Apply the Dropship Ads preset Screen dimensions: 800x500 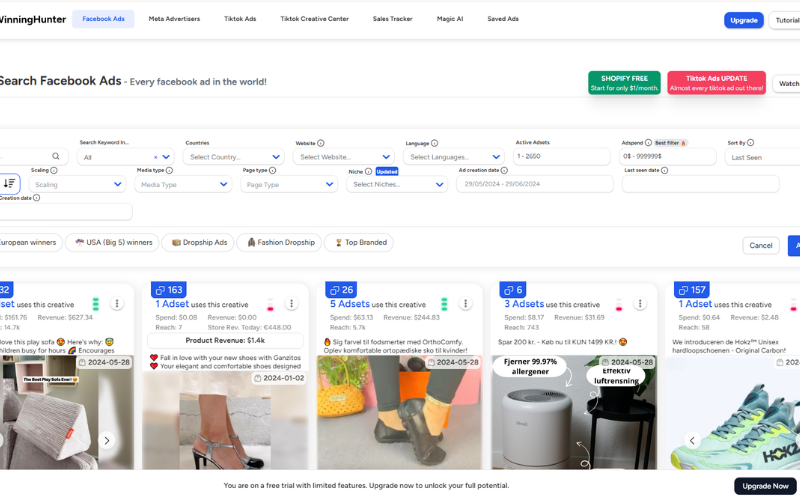point(198,242)
